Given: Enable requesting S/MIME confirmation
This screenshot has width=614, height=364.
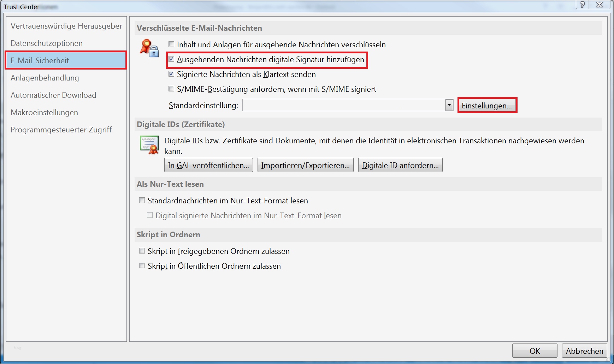Looking at the screenshot, I should pos(171,89).
